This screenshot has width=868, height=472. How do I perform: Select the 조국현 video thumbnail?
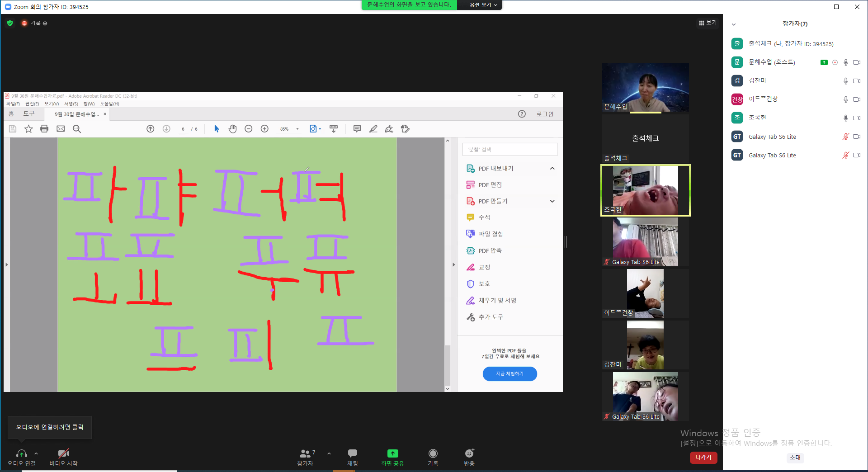pos(646,190)
